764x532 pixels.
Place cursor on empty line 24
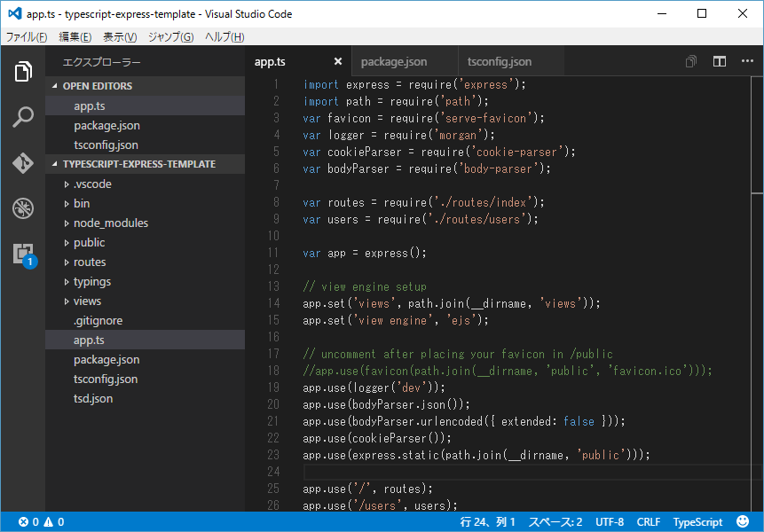[x=532, y=471]
